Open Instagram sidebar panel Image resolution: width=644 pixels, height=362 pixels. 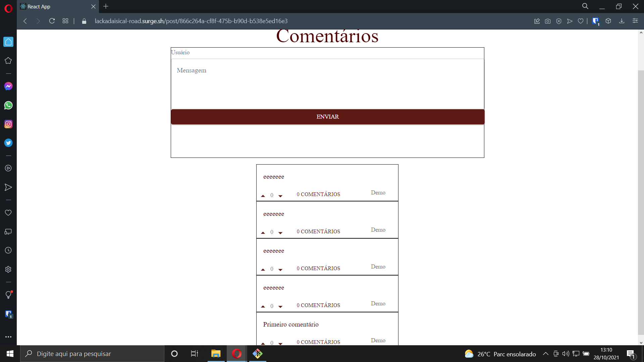click(x=8, y=124)
